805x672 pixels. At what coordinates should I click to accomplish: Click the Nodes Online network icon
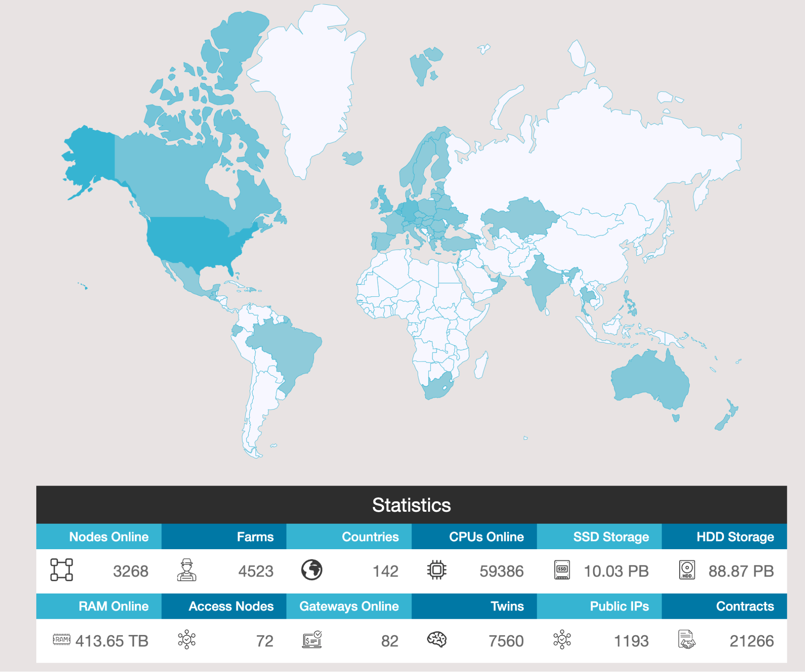point(62,570)
